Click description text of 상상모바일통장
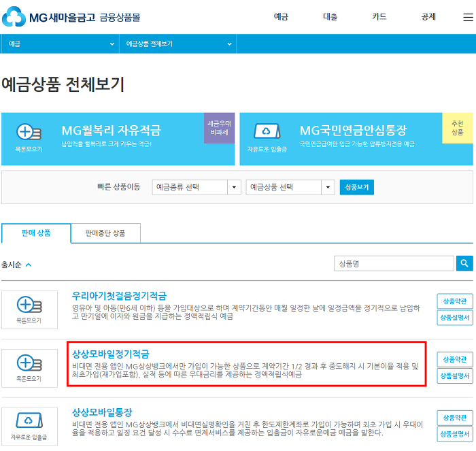This screenshot has height=451, width=476. coord(248,429)
